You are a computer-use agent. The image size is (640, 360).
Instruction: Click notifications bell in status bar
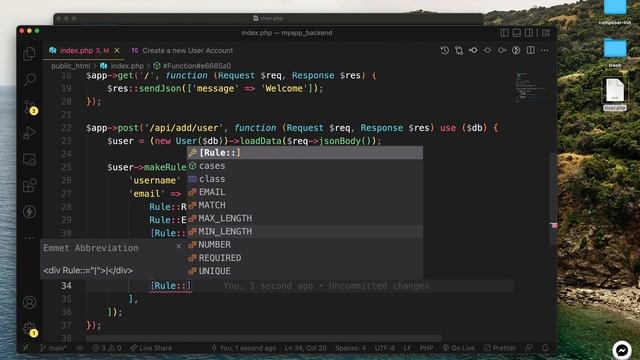pos(545,348)
